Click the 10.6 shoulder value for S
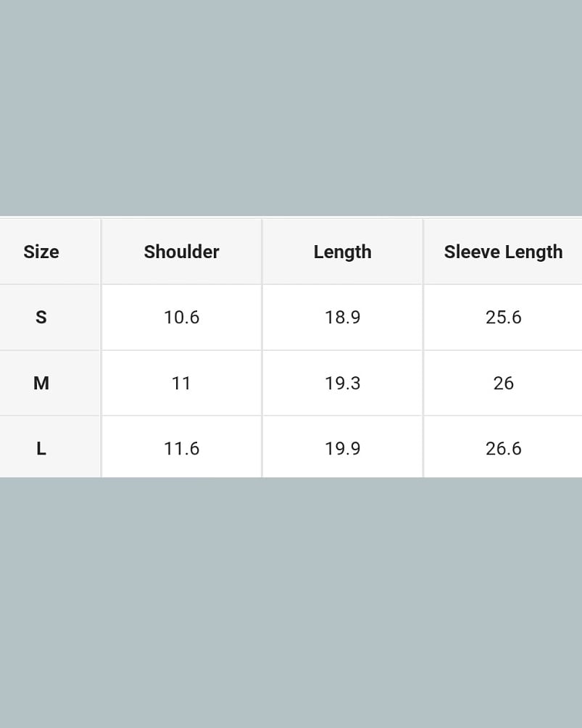This screenshot has width=582, height=728. [x=181, y=317]
